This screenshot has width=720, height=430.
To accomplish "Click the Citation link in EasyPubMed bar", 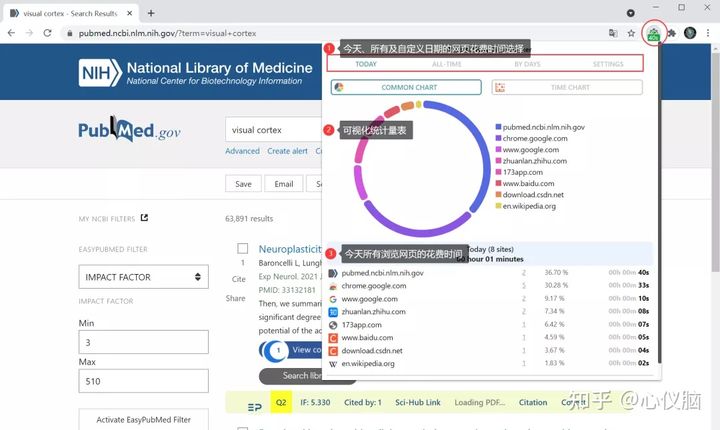I will click(533, 402).
